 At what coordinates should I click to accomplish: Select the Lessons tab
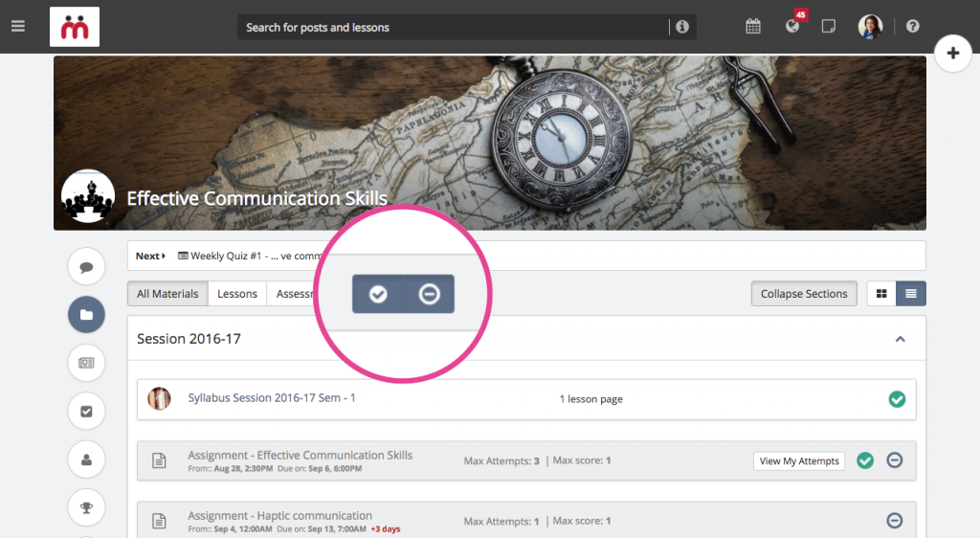[237, 294]
